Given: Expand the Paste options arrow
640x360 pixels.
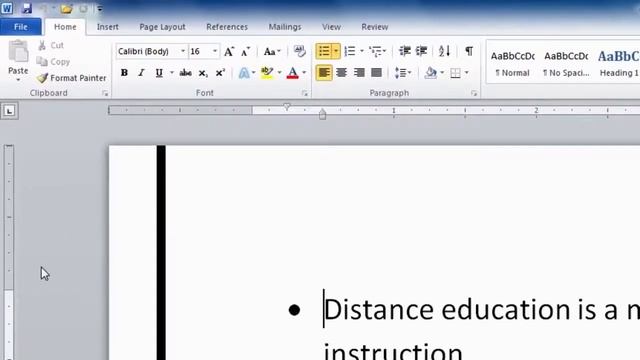Looking at the screenshot, I should point(18,80).
